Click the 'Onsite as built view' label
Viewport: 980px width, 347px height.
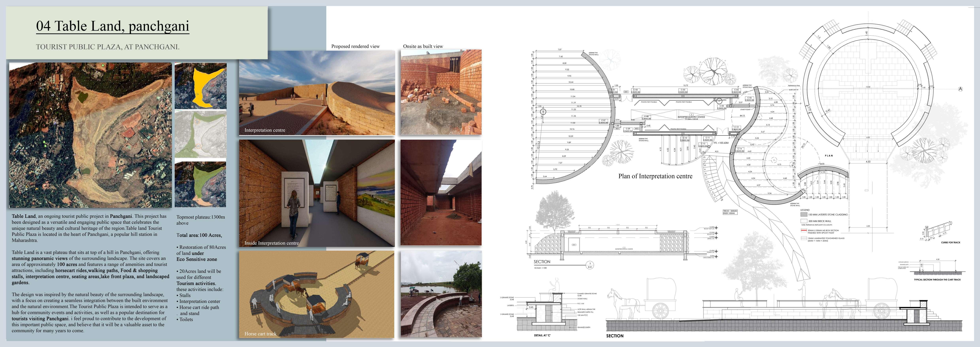(x=423, y=46)
